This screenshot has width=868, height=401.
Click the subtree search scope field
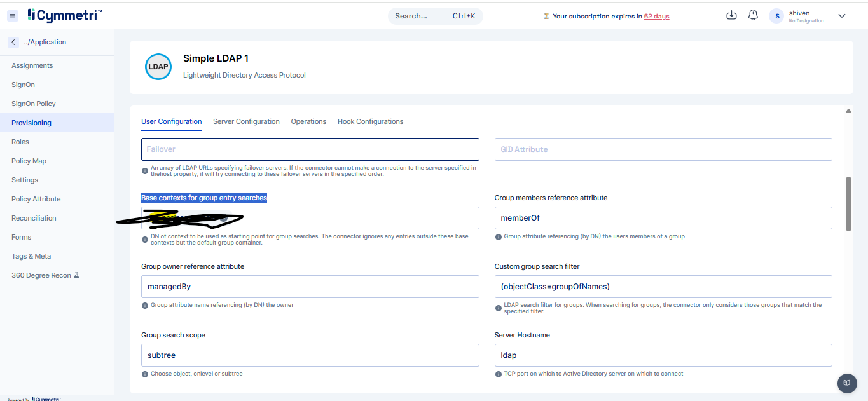click(x=310, y=355)
